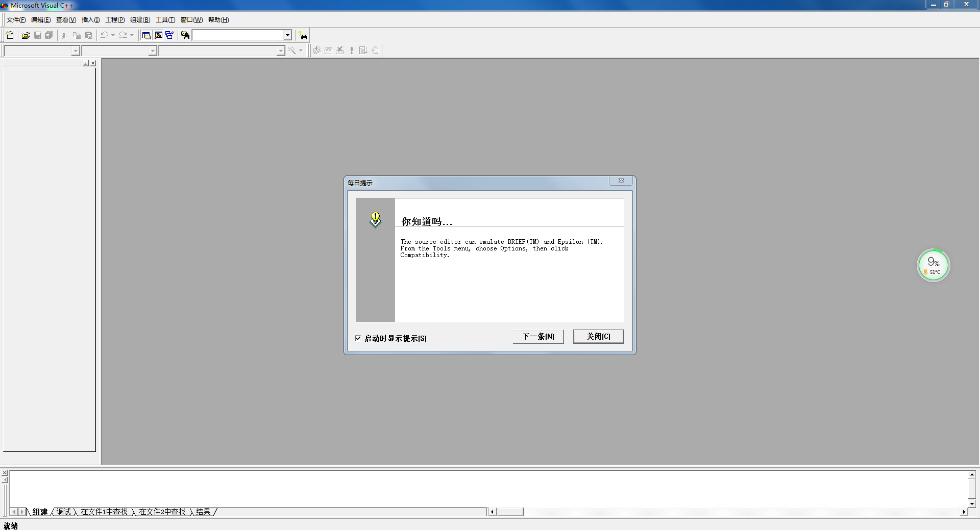The width and height of the screenshot is (980, 530).
Task: Select the 在文件2中查找 output tab
Action: (x=162, y=512)
